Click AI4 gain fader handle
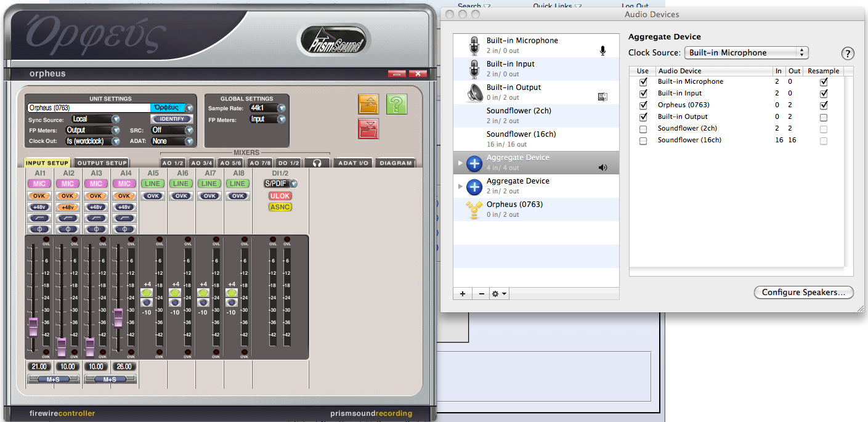This screenshot has height=422, width=868. click(x=118, y=317)
